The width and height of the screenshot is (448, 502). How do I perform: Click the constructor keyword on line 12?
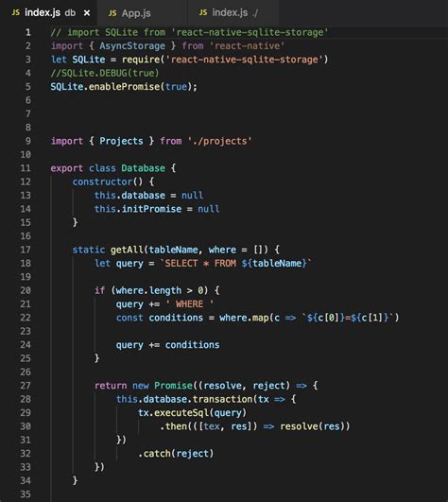(x=102, y=182)
